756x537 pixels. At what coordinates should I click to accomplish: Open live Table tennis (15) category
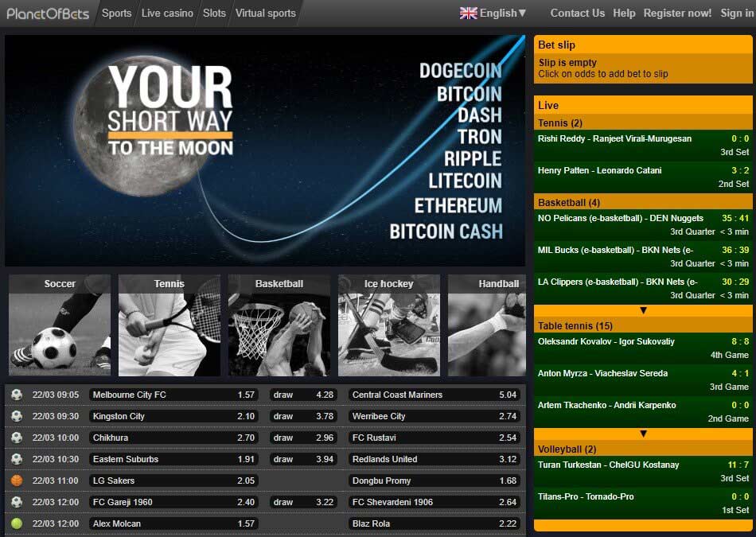643,326
